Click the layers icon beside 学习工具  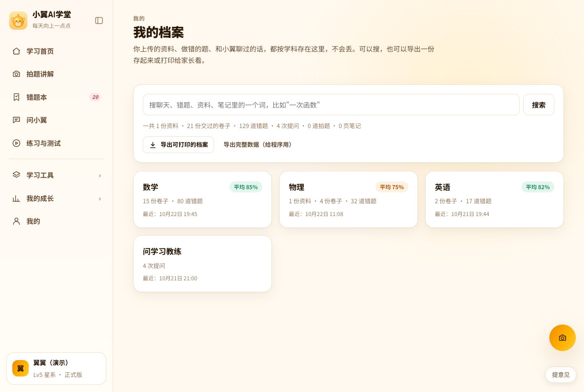pos(16,175)
